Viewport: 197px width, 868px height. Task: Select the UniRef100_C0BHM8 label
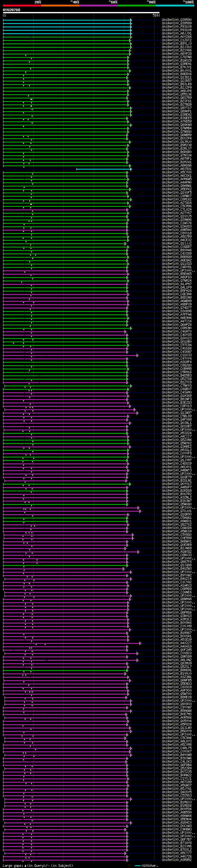(177, 369)
